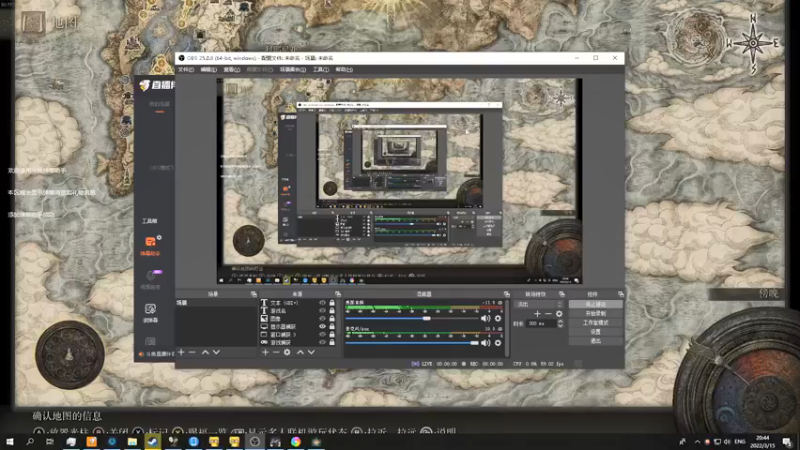Image resolution: width=800 pixels, height=450 pixels.
Task: Open microphone/Aux settings gear in the mixer
Action: pyautogui.click(x=498, y=343)
